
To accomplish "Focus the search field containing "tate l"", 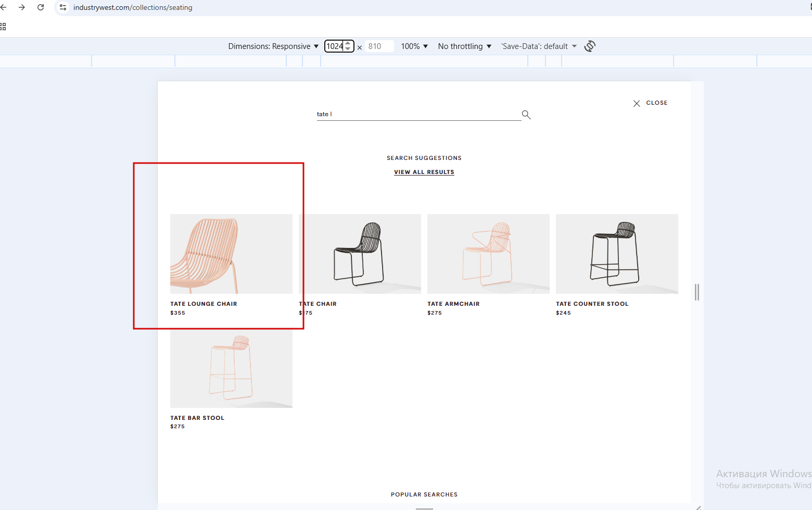I will [x=419, y=114].
